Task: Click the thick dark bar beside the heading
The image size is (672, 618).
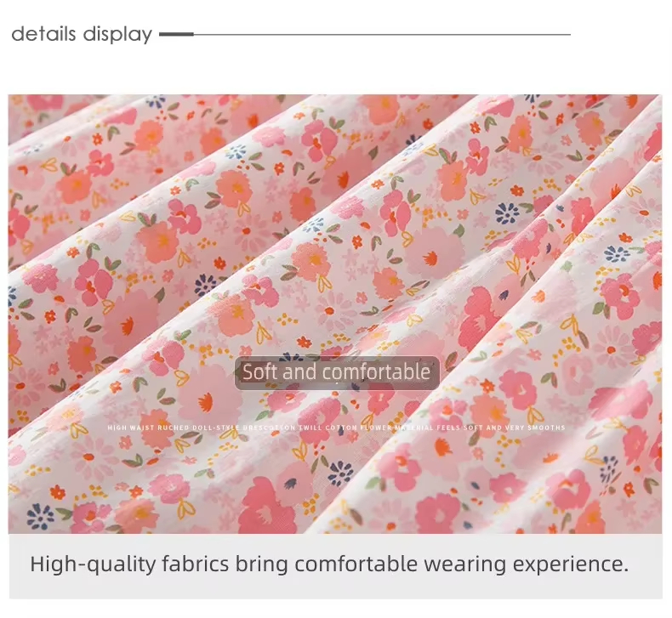Action: click(x=176, y=34)
